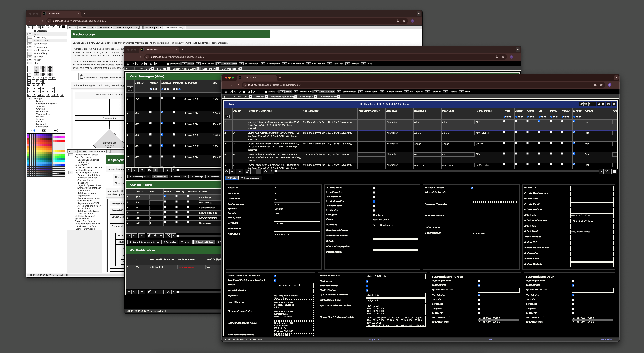644x353 pixels.
Task: Collapse Einfügen section in back window sidebar
Action: click(30, 99)
